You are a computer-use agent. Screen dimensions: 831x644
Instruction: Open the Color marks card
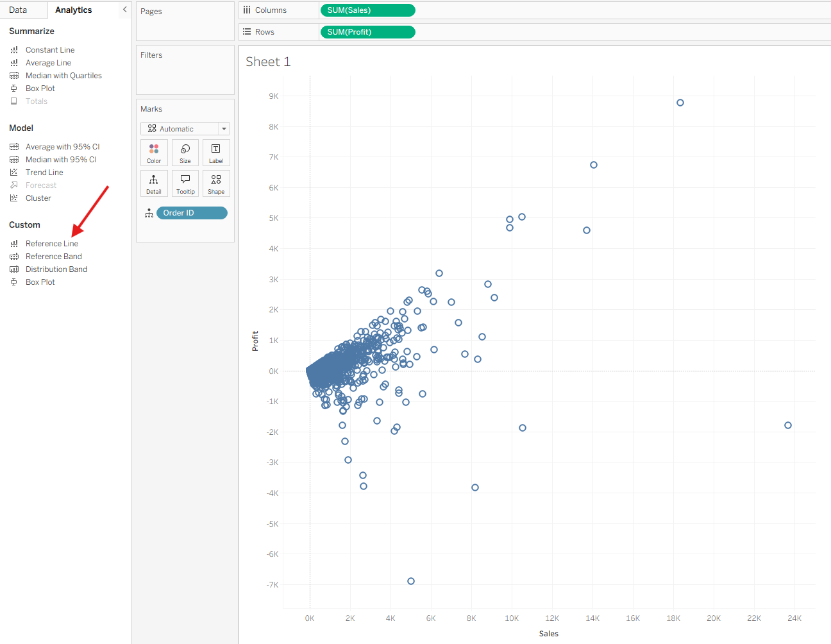click(154, 153)
